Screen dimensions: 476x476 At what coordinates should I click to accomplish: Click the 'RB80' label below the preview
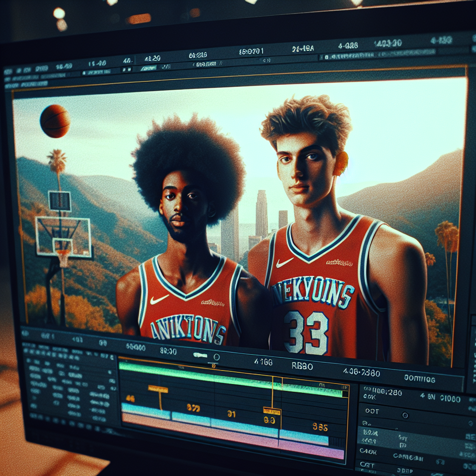coord(302,366)
